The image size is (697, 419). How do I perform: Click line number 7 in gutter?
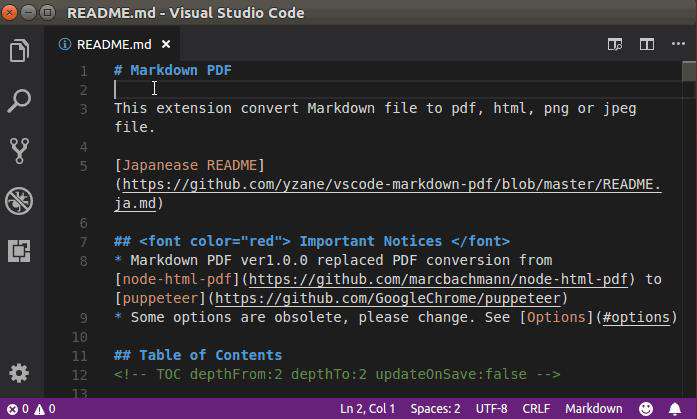[84, 242]
